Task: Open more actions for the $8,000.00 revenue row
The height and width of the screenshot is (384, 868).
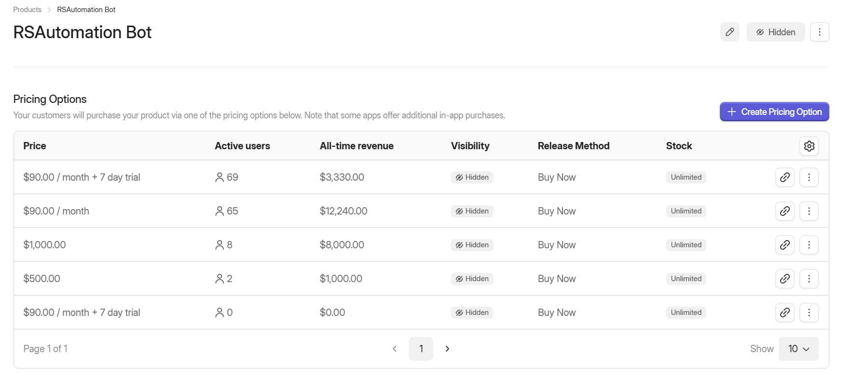Action: click(x=809, y=245)
